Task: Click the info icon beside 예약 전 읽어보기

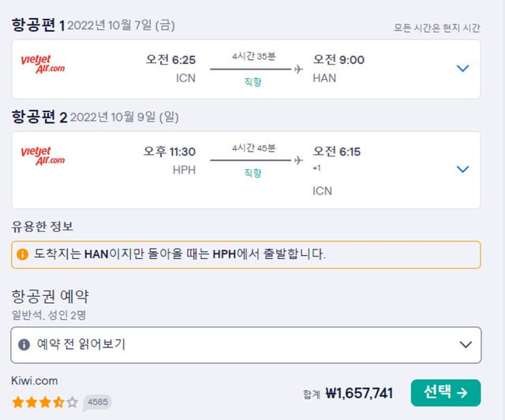Action: (24, 344)
